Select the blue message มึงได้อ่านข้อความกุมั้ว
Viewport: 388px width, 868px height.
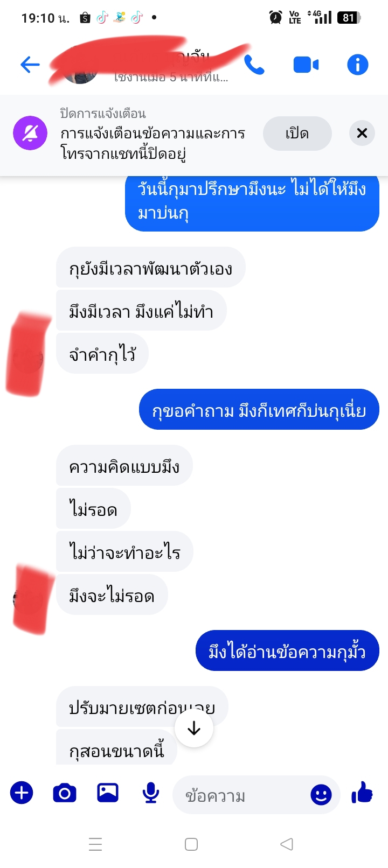coord(287,650)
